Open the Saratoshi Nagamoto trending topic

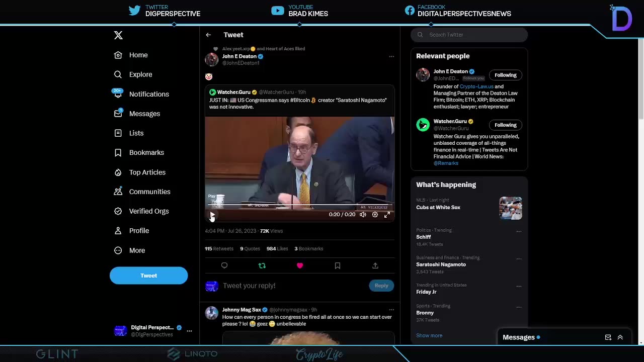pos(441,264)
